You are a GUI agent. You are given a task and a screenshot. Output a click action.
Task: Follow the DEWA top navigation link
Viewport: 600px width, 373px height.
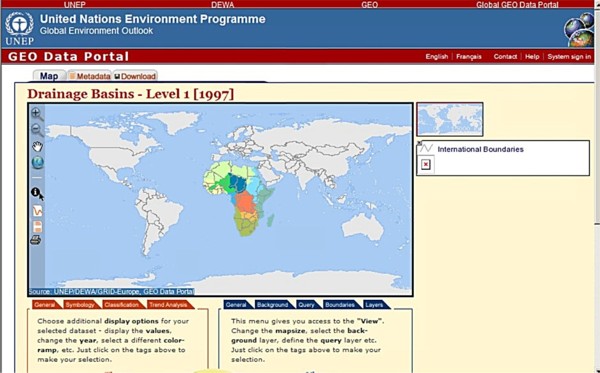pyautogui.click(x=222, y=5)
